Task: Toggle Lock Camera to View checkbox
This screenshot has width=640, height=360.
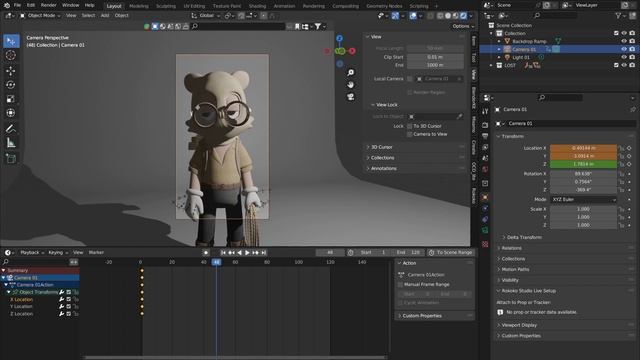Action: click(409, 134)
